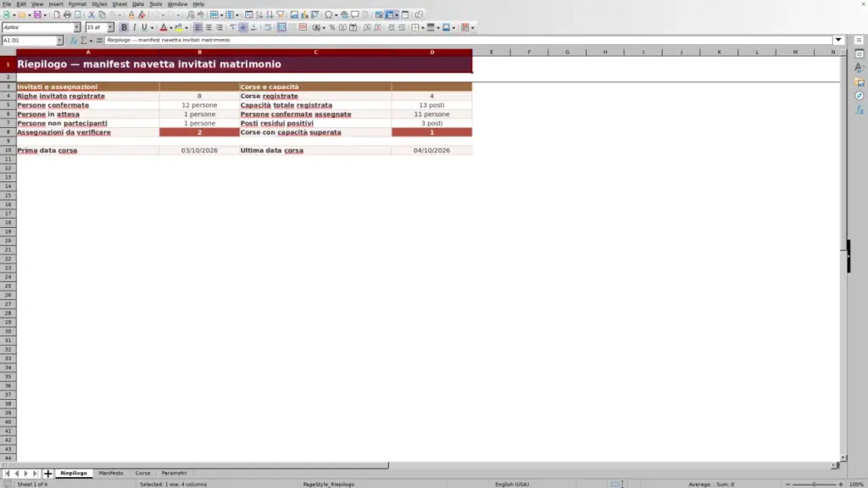Click the Function Wizard fx icon
Viewport: 868px width, 488px height.
point(73,41)
